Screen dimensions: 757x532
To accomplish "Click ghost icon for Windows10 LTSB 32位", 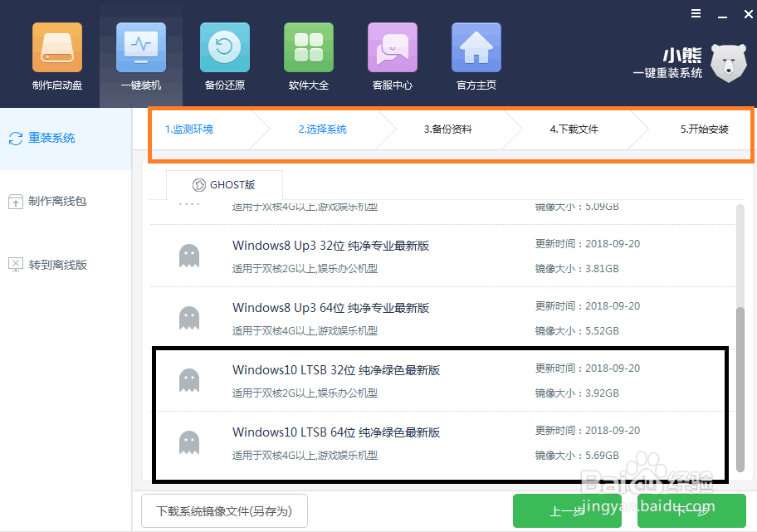I will (189, 380).
